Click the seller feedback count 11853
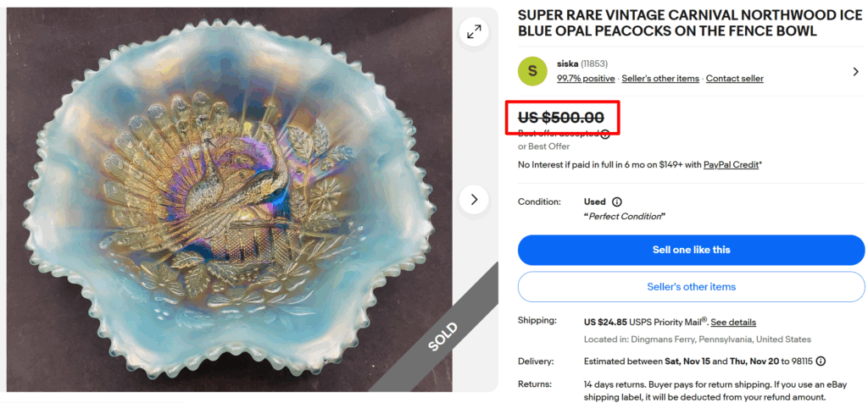 (x=594, y=63)
